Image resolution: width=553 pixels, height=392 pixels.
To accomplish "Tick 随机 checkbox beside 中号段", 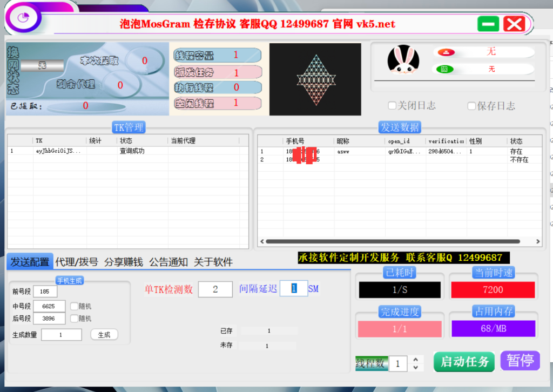I will 74,306.
